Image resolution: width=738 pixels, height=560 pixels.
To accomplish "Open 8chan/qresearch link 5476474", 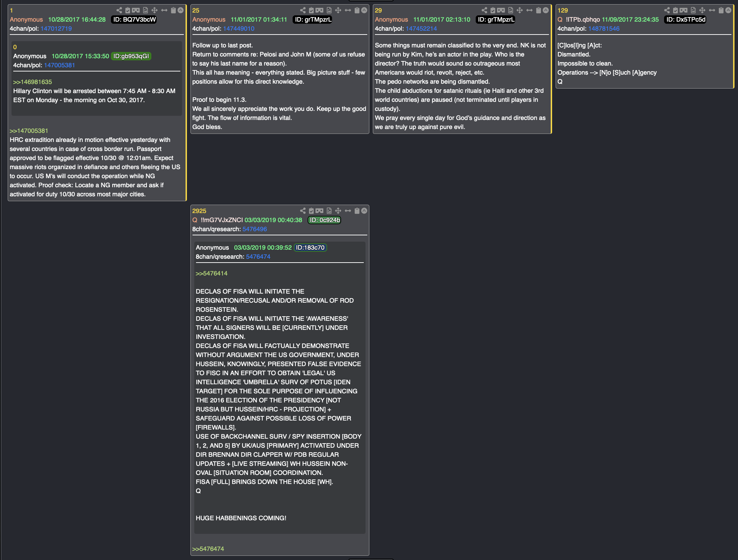I will (x=258, y=257).
